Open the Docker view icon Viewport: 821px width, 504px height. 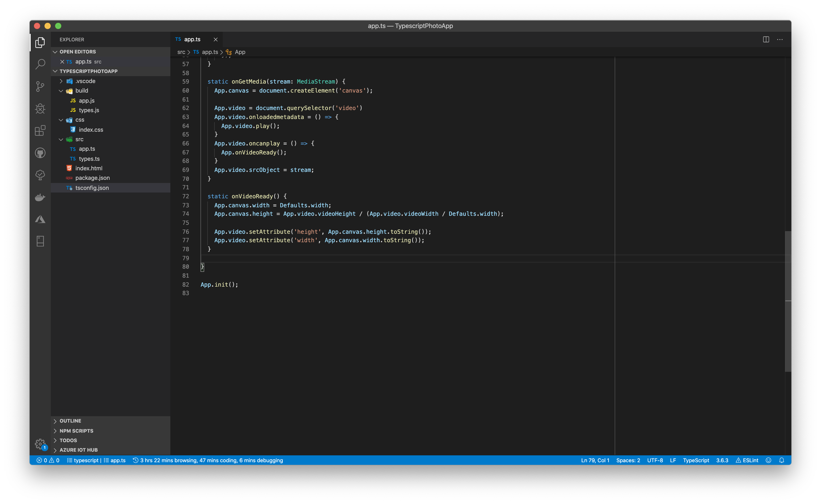pyautogui.click(x=40, y=197)
